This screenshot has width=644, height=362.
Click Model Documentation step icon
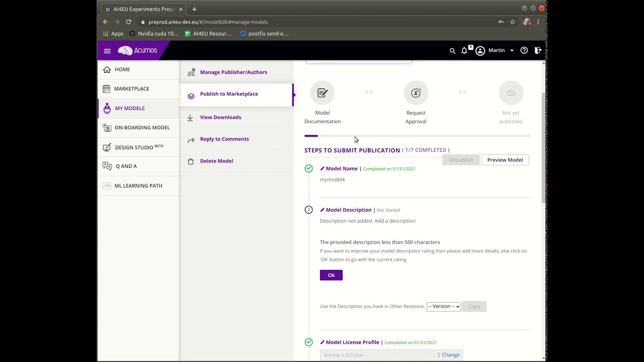click(323, 93)
